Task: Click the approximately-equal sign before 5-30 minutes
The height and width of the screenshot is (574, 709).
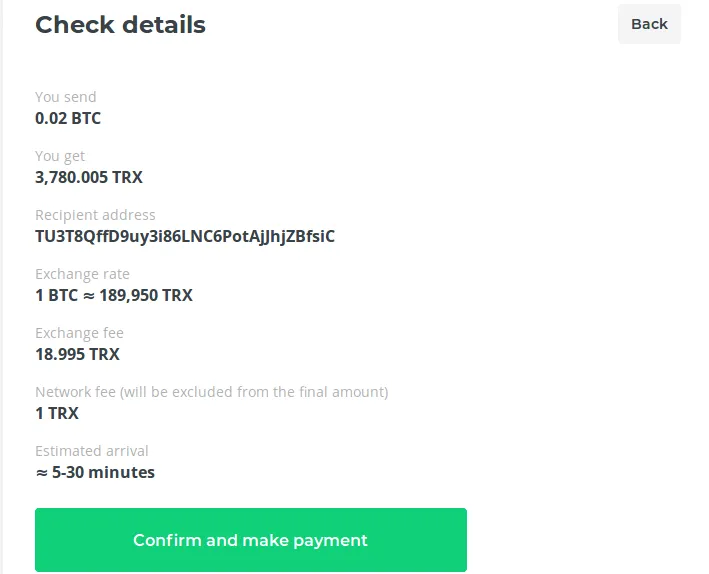Action: coord(42,473)
